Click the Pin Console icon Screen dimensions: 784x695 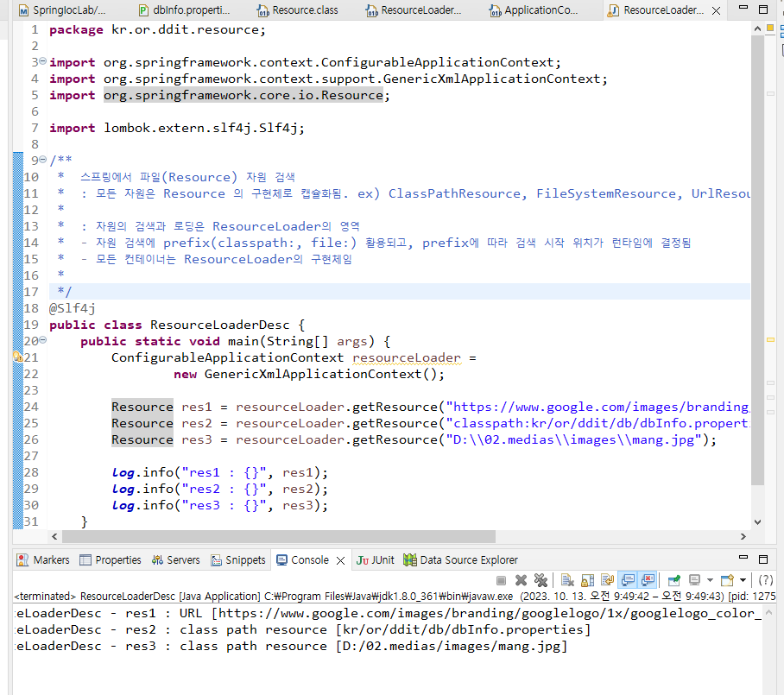(x=674, y=580)
